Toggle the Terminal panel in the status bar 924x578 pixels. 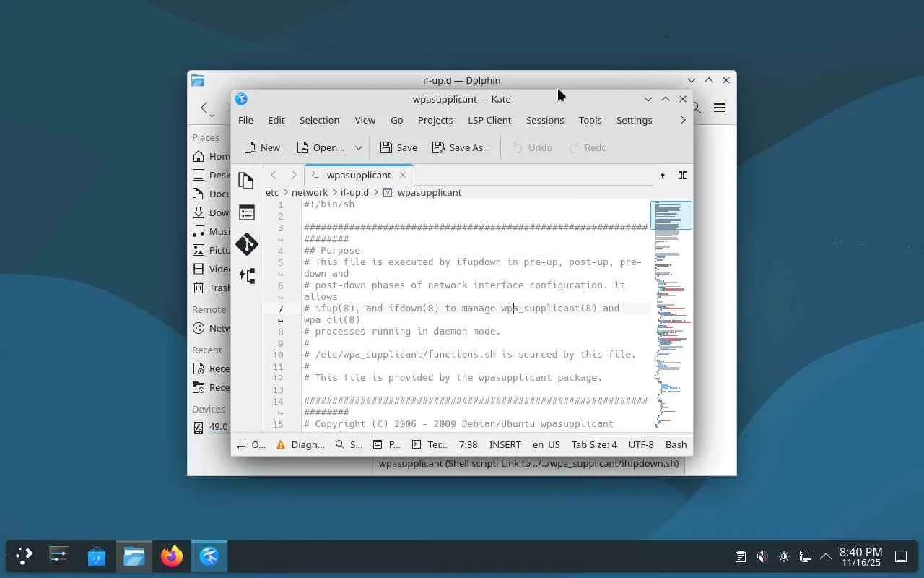coord(429,444)
